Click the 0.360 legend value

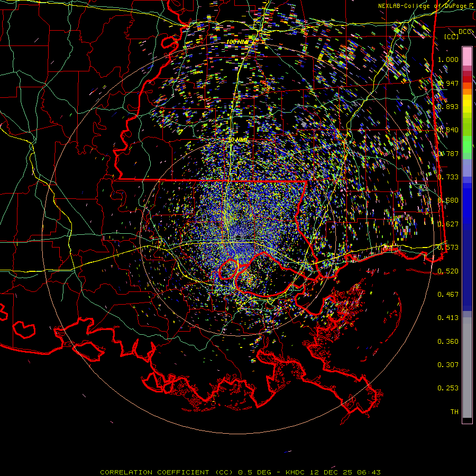448,342
